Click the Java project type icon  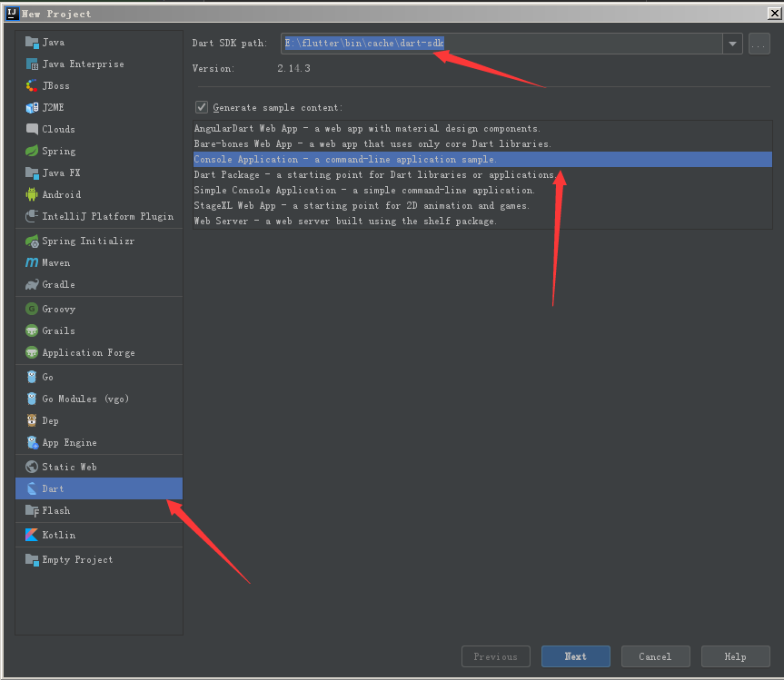pyautogui.click(x=32, y=43)
